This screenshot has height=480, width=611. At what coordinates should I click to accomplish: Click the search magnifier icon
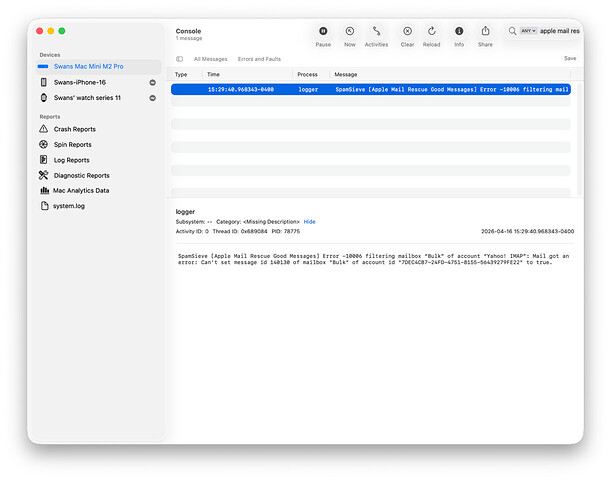[512, 32]
